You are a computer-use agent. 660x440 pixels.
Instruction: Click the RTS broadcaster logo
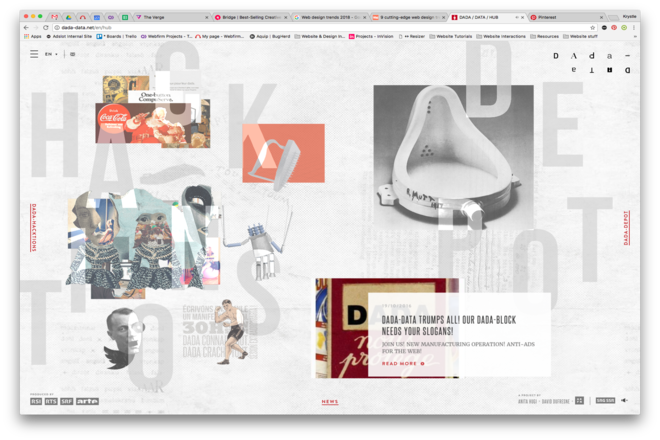click(51, 401)
